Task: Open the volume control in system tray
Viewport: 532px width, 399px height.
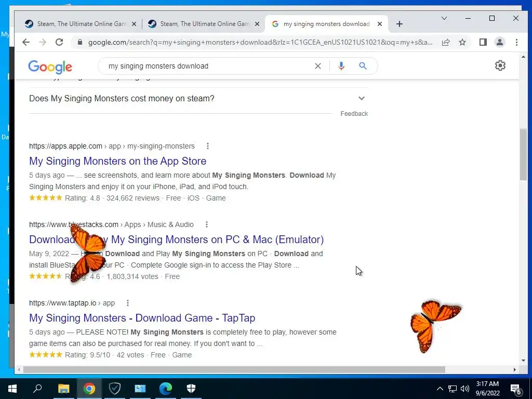Action: click(x=465, y=389)
